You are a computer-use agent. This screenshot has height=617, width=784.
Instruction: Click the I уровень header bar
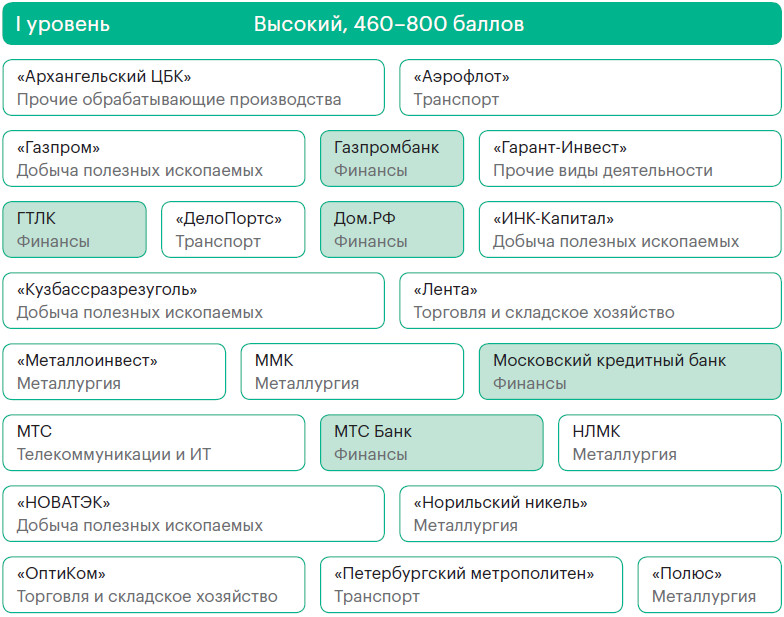tap(392, 24)
